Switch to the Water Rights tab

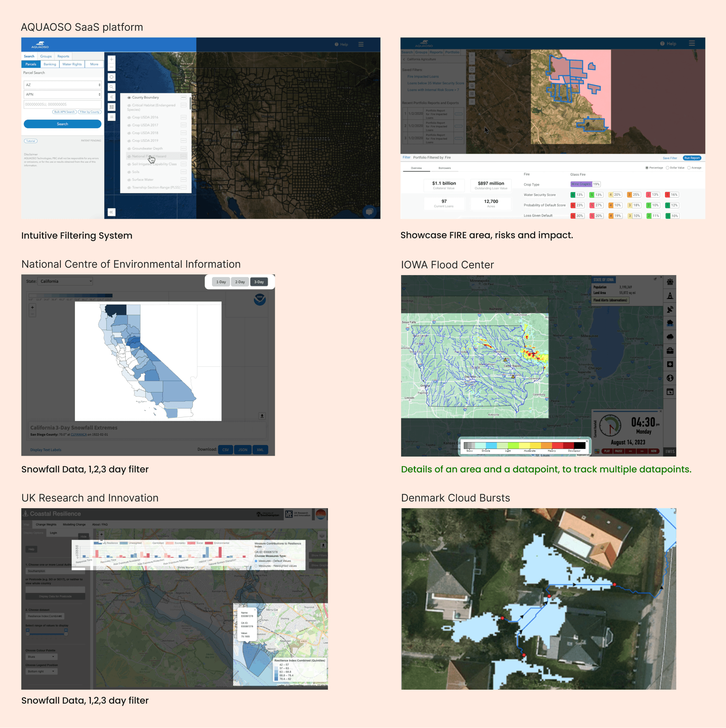point(72,65)
